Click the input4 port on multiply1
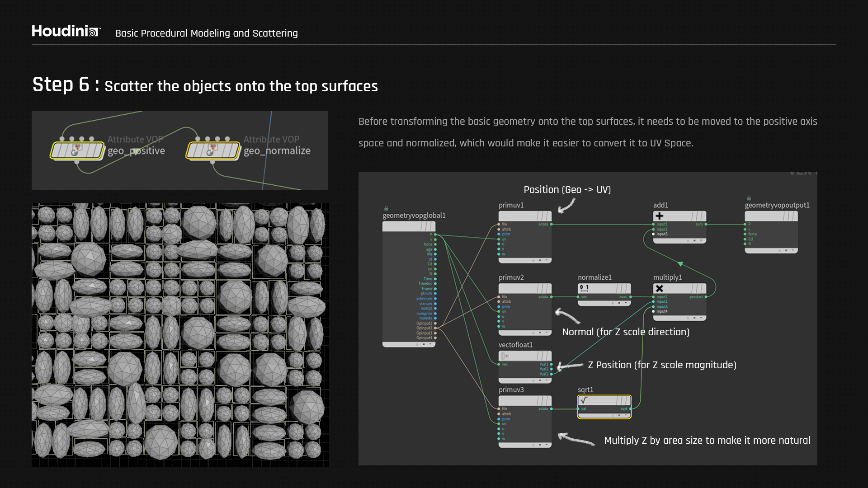Image resolution: width=868 pixels, height=488 pixels. (654, 311)
